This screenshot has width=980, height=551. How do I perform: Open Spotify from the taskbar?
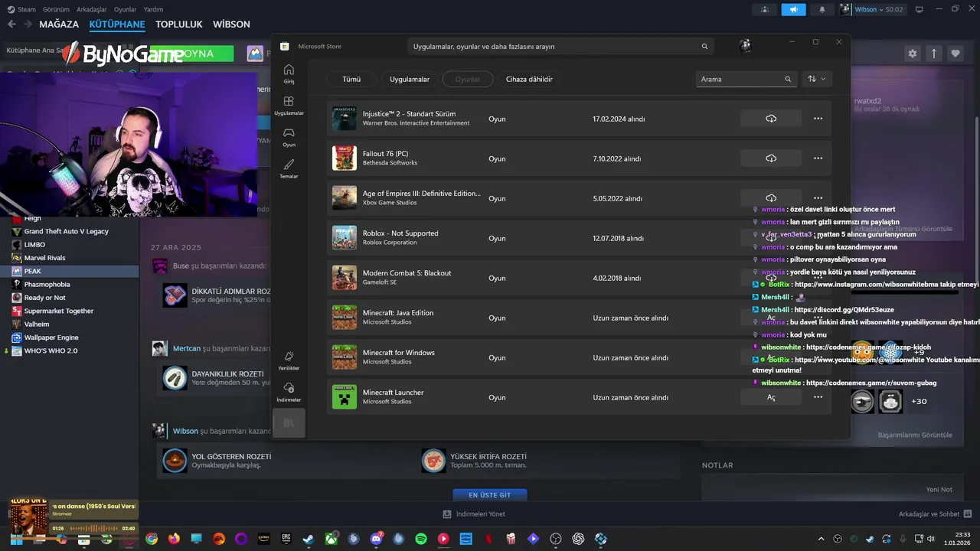[x=421, y=539]
